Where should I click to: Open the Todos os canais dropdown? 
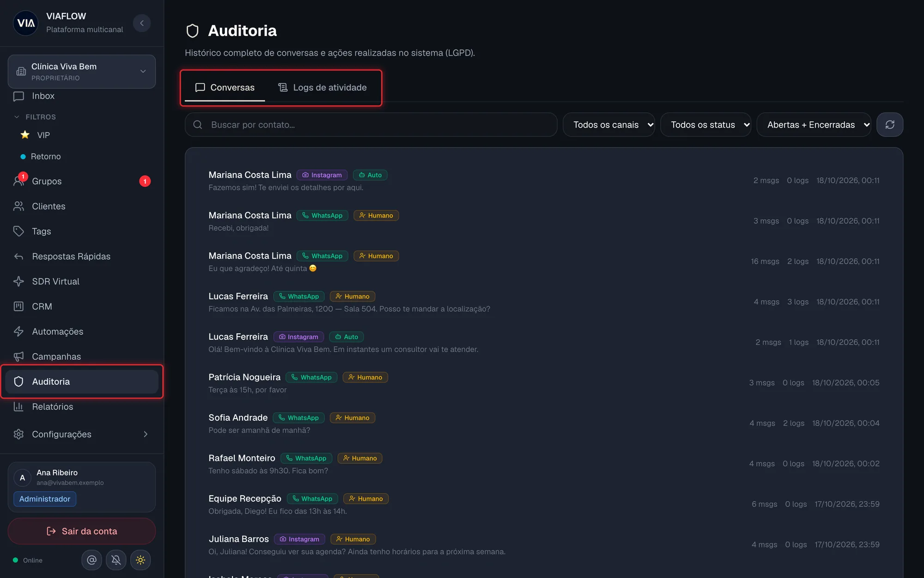(609, 125)
